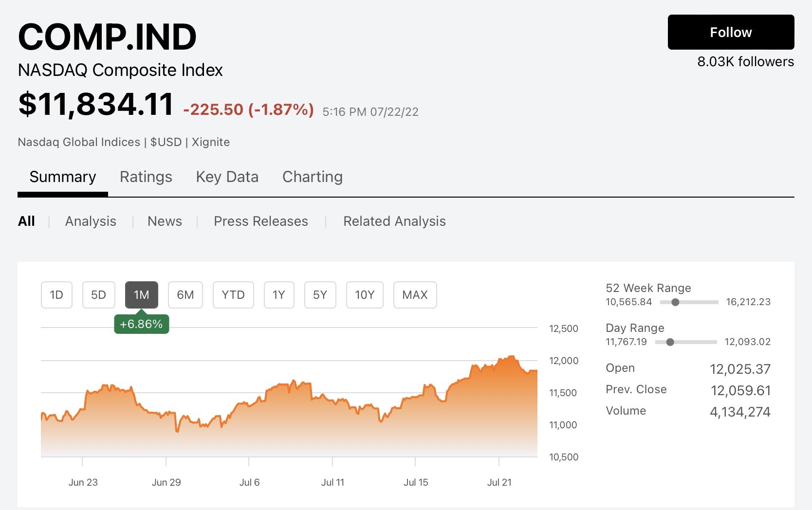Image resolution: width=812 pixels, height=510 pixels.
Task: Click the orange price chart peak near Jul 21
Action: tap(511, 357)
